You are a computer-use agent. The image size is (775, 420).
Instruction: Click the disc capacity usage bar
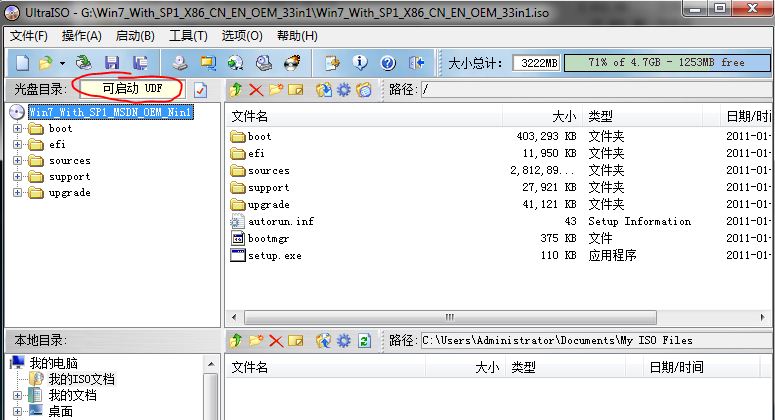tap(666, 62)
